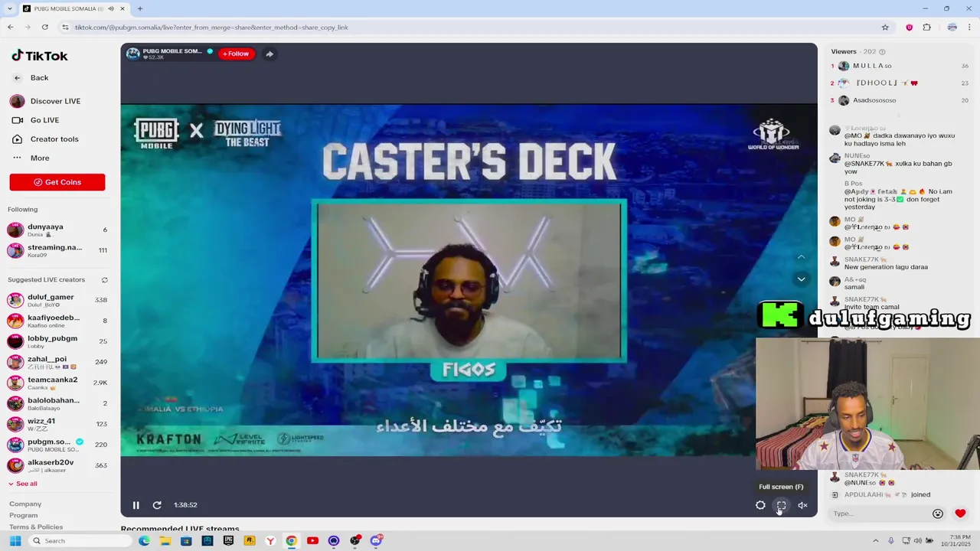The height and width of the screenshot is (551, 980).
Task: Open Epic Games Launcher from taskbar
Action: click(228, 541)
